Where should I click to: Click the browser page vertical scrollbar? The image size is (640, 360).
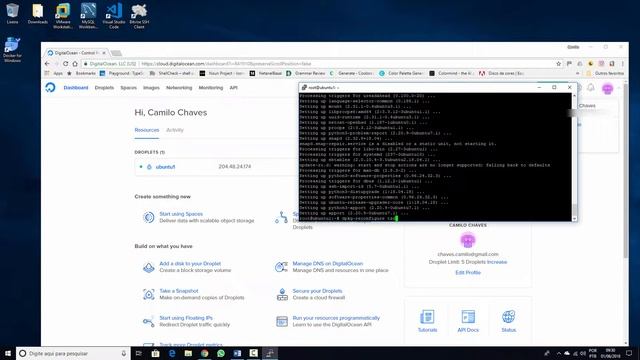coord(626,212)
